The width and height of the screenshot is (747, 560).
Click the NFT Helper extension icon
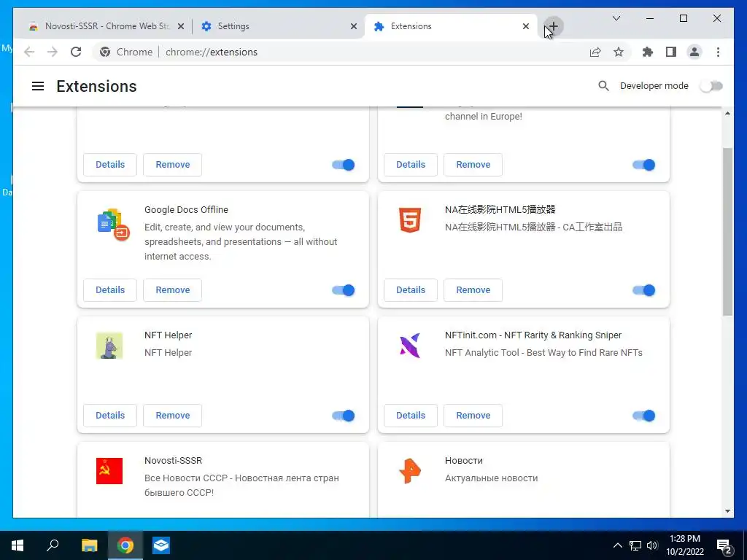click(109, 345)
